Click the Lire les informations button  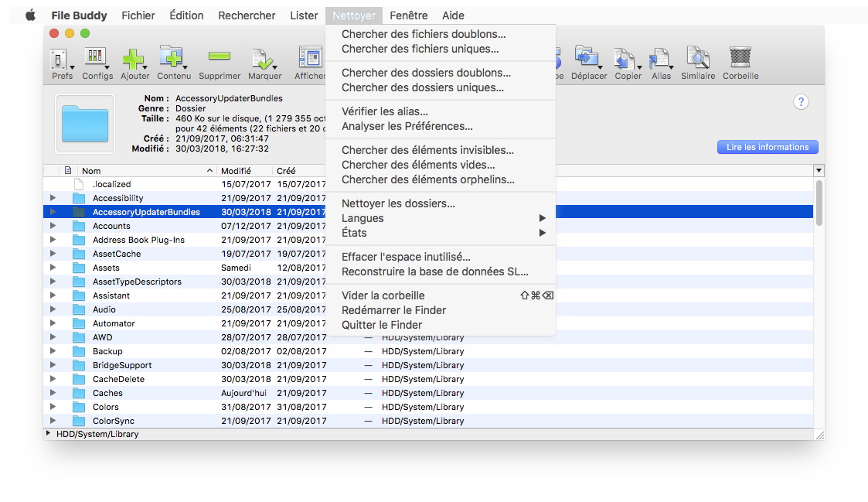(768, 147)
